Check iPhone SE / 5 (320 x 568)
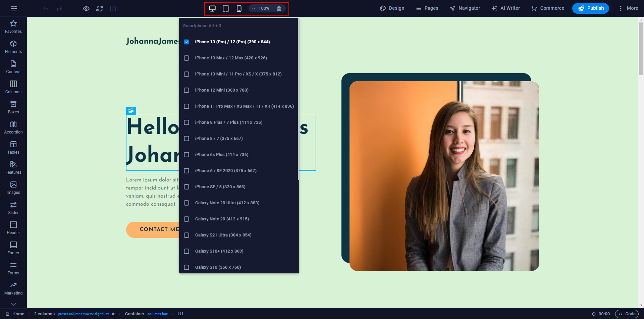The height and width of the screenshot is (319, 644). [186, 187]
